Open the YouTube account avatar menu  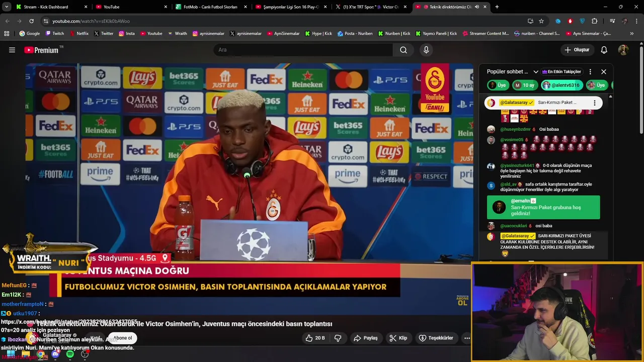623,50
